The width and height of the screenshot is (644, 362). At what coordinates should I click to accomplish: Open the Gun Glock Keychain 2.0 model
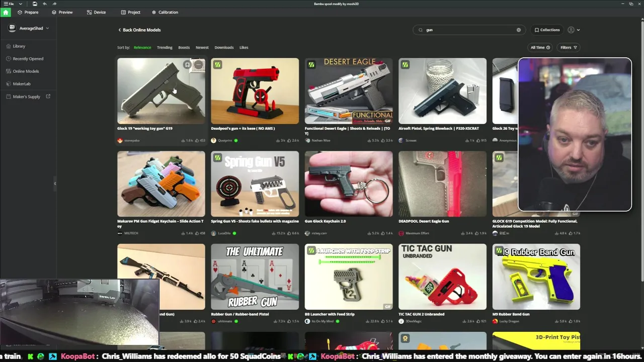click(x=348, y=184)
